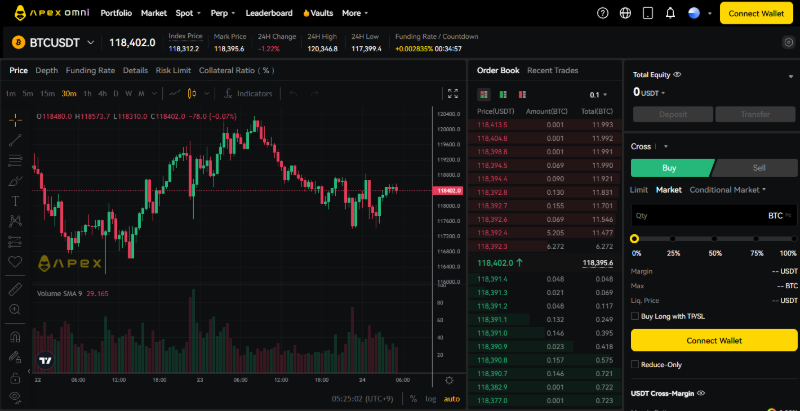Open the Funding Rate tab
Screen dimensions: 800x411
click(x=90, y=70)
